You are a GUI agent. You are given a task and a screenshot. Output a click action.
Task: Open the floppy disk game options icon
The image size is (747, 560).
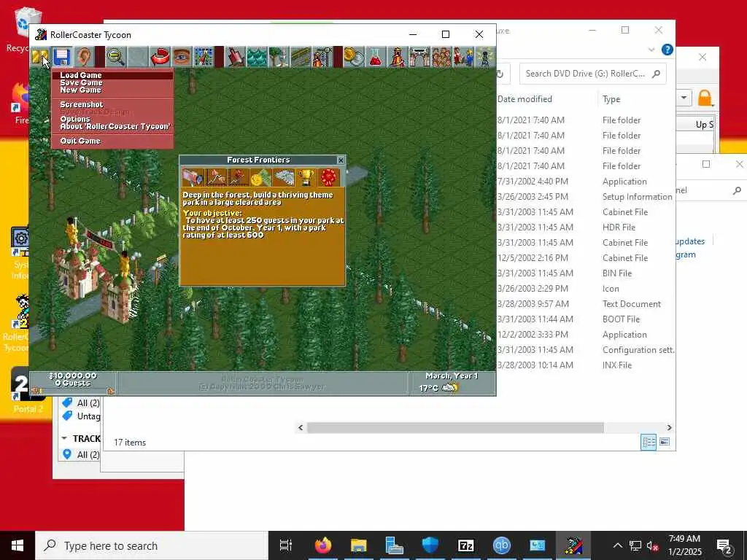pyautogui.click(x=62, y=57)
